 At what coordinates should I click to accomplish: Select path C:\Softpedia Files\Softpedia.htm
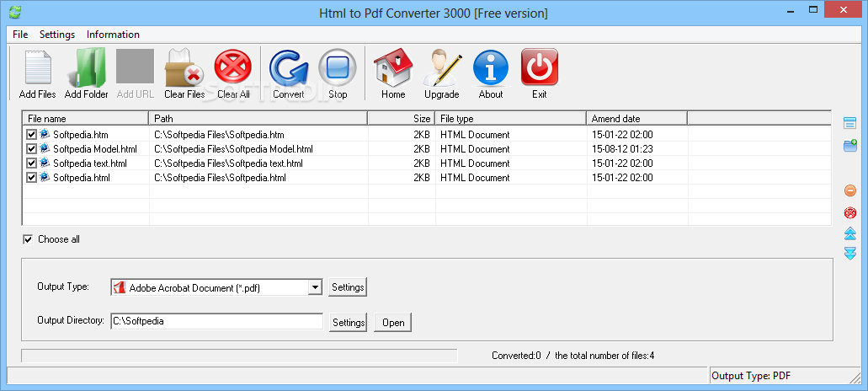[x=219, y=135]
